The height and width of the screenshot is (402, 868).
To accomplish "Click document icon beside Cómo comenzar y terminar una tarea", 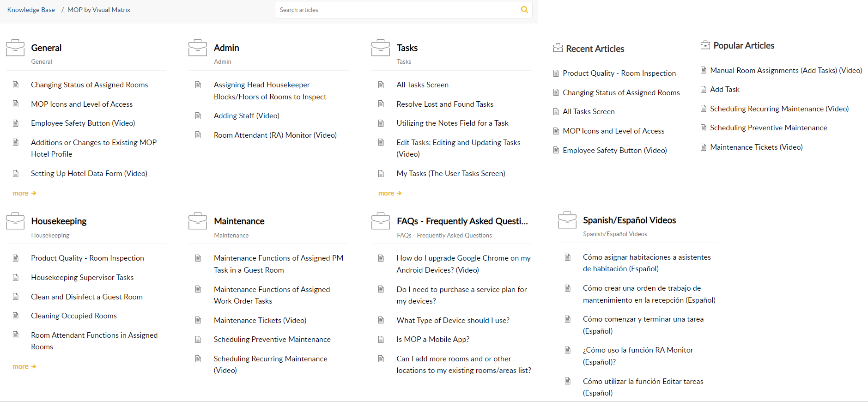I will (568, 319).
